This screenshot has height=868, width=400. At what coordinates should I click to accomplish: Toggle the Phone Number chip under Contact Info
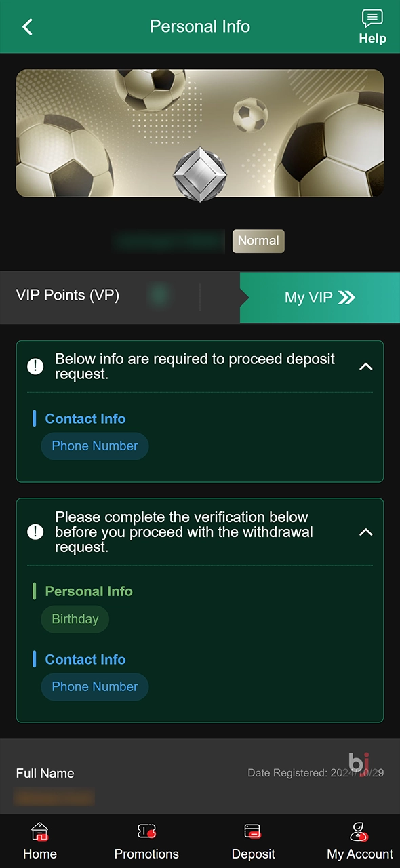(x=94, y=446)
